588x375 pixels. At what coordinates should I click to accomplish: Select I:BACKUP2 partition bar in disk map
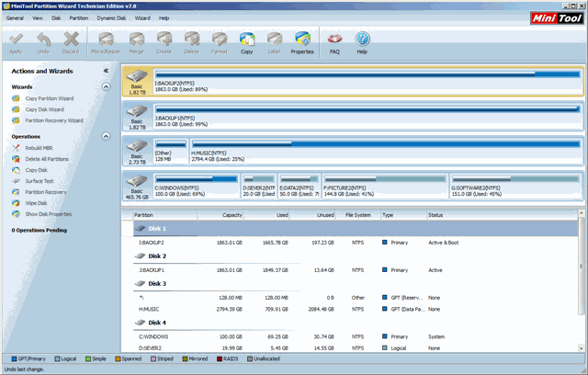point(367,81)
